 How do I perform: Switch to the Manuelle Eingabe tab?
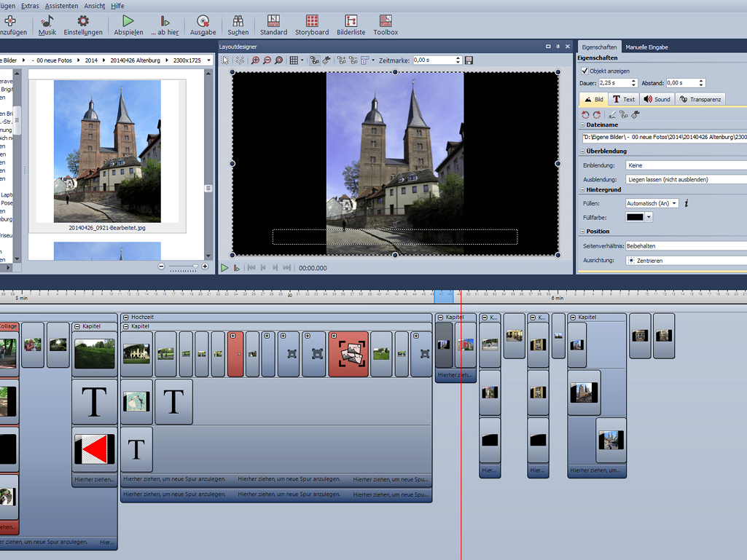point(646,47)
